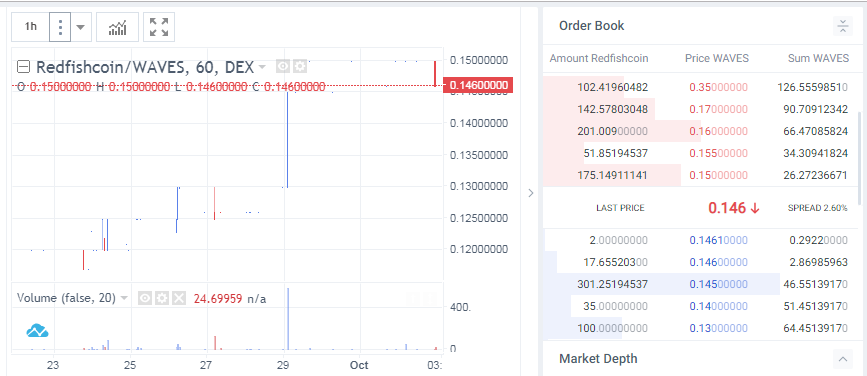Screen dimensions: 867x376
Task: Hide the Redfishcoin/WAVES series eye toggle
Action: tap(283, 67)
